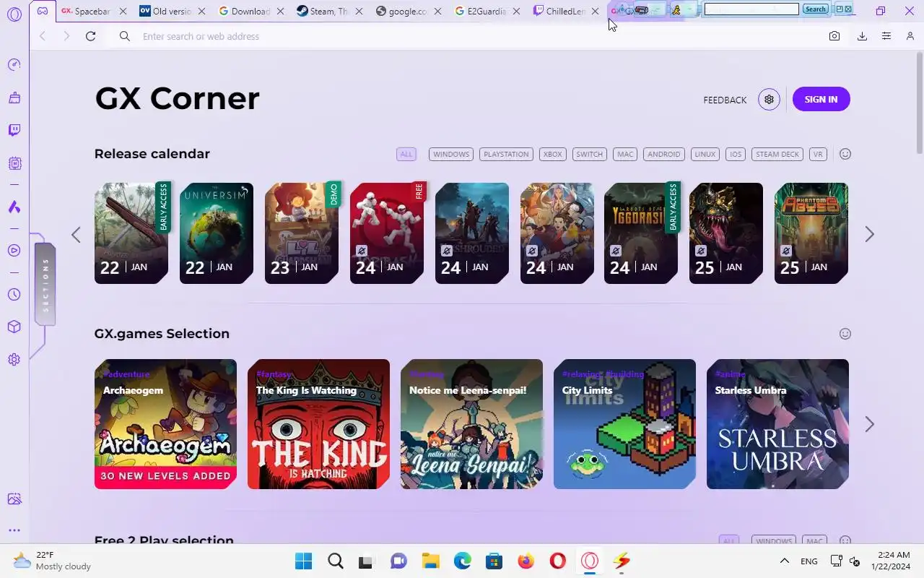This screenshot has height=578, width=924.
Task: Show next Release calendar games
Action: [x=870, y=234]
